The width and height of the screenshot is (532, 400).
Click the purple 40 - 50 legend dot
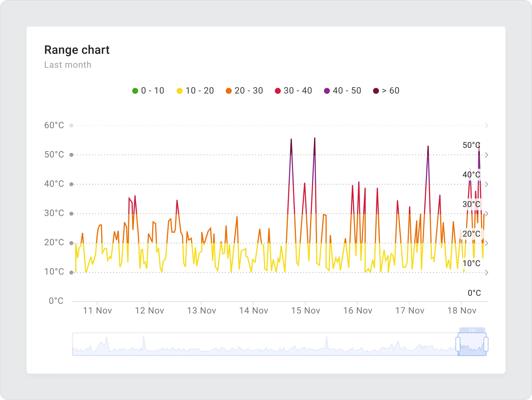(x=327, y=91)
